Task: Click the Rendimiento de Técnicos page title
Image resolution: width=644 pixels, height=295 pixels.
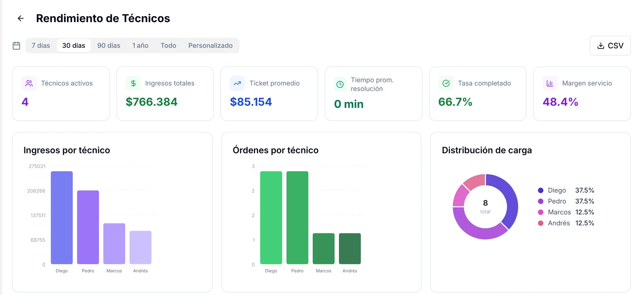Action: [x=103, y=18]
